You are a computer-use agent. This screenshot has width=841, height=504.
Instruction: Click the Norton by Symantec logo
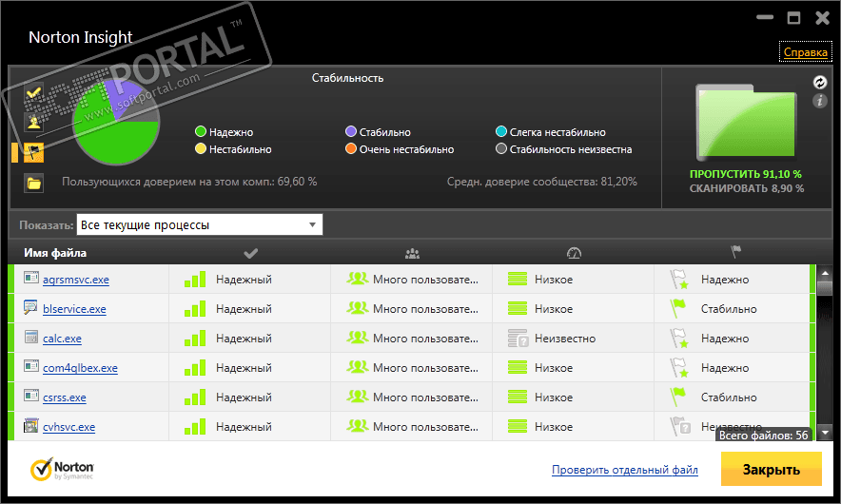(62, 469)
